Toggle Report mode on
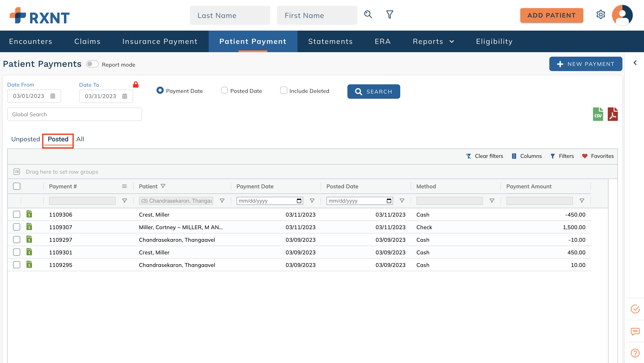 (92, 64)
